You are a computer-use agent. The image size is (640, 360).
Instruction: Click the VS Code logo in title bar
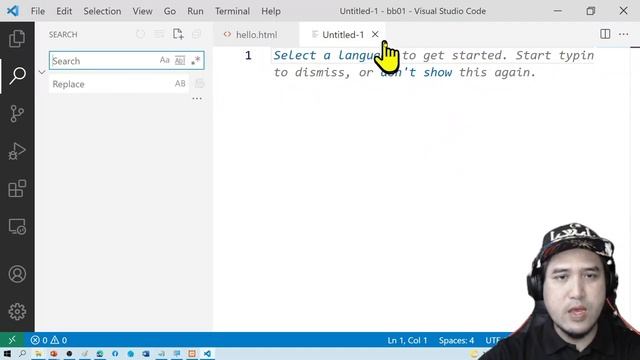tap(13, 11)
